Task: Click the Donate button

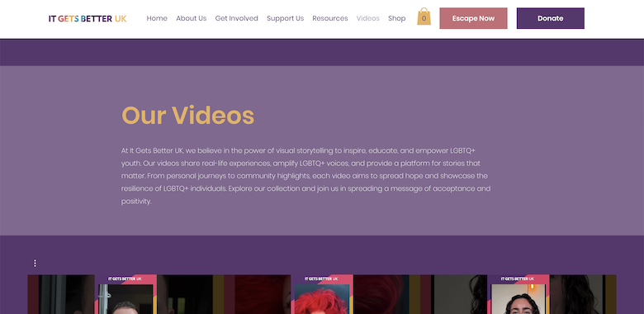Action: pos(551,18)
